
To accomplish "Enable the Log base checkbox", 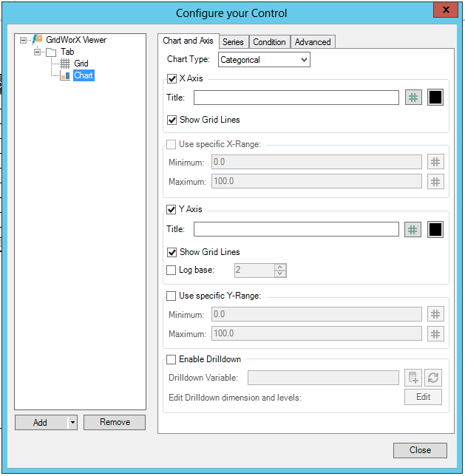I will click(x=172, y=271).
